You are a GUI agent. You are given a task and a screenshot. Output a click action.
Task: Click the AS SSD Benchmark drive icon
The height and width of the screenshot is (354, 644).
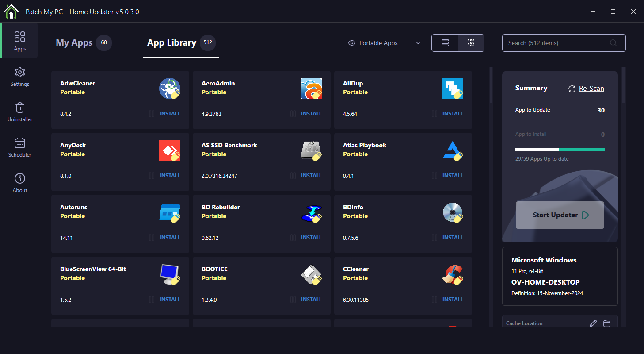click(311, 150)
